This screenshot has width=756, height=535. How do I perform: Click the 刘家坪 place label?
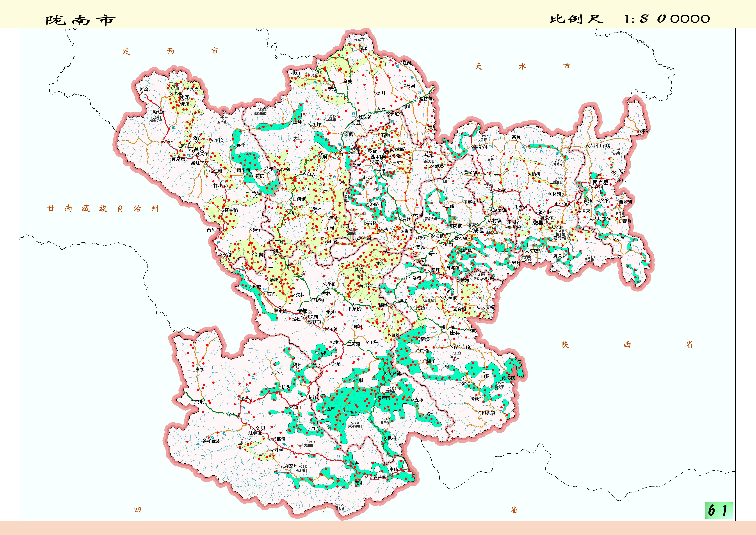point(291,466)
